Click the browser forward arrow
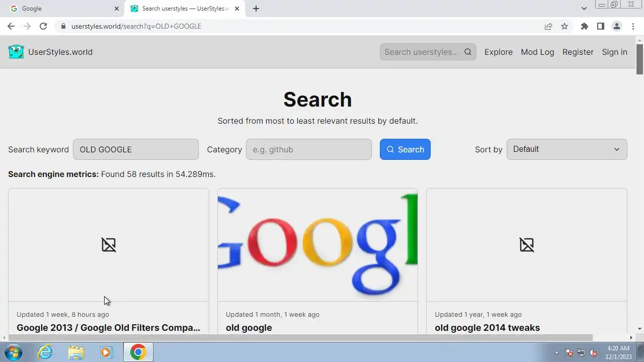This screenshot has height=362, width=644. pos(27,26)
